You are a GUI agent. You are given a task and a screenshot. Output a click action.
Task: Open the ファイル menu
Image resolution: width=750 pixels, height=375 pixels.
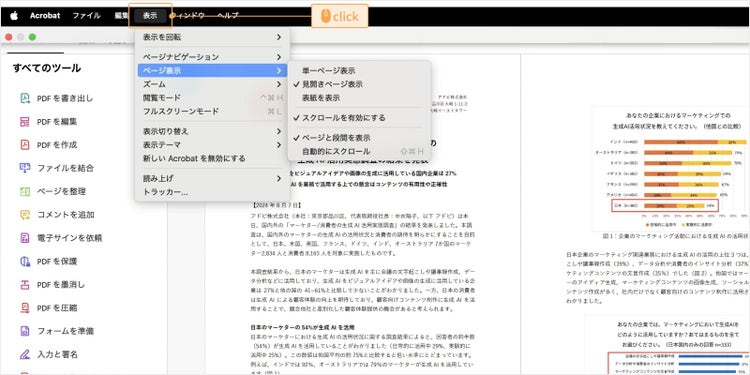point(87,16)
